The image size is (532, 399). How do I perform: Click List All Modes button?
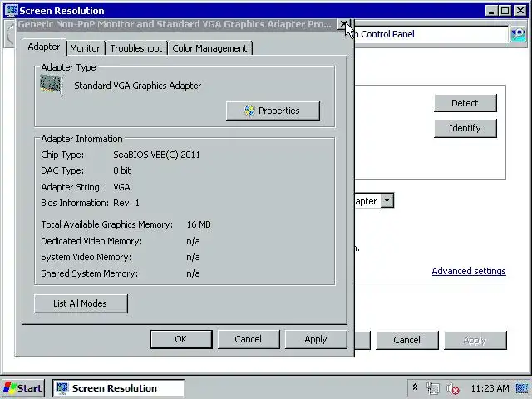point(81,303)
